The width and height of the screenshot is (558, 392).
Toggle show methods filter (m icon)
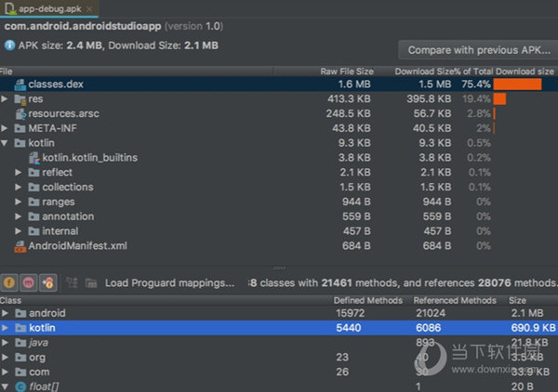[29, 283]
